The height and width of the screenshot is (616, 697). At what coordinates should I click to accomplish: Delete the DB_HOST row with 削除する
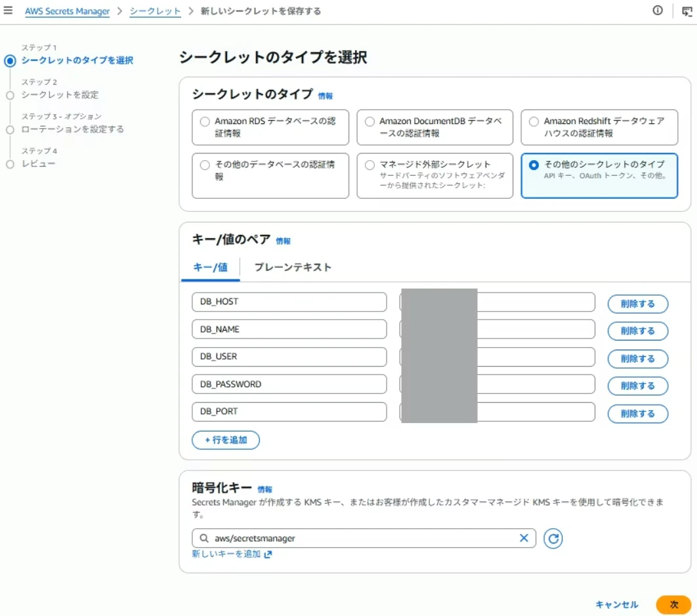tap(637, 304)
